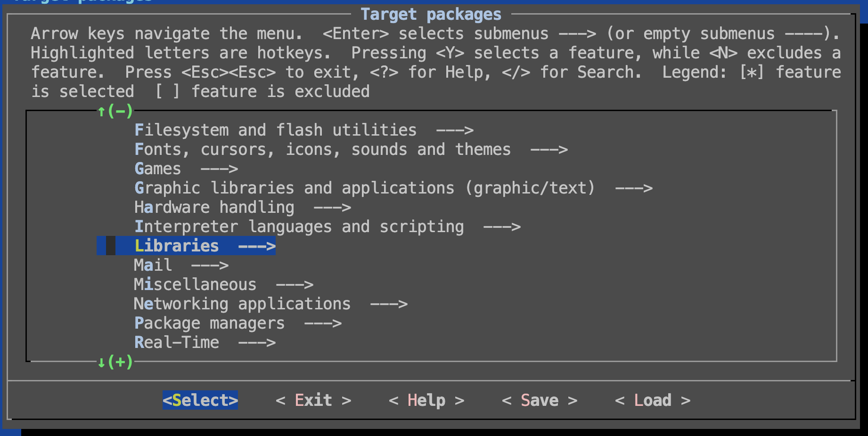Viewport: 868px width, 436px height.
Task: Enter the Package managers submenu
Action: [210, 323]
